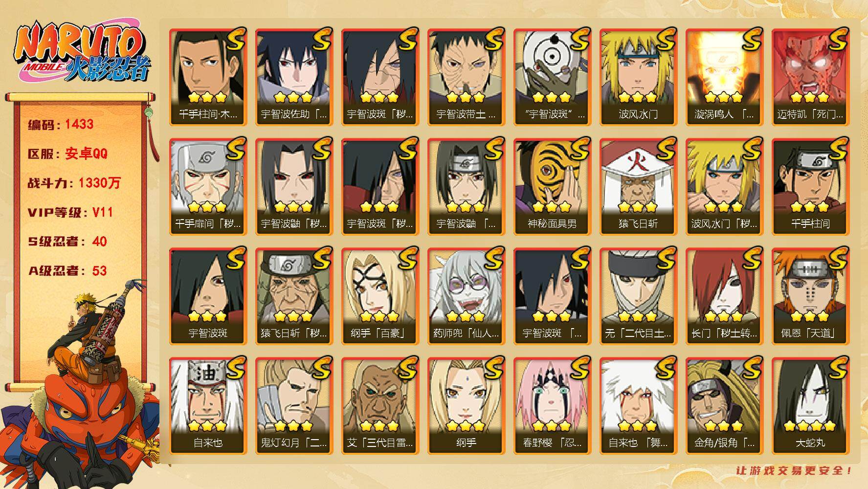
Task: Click the 猿飞日斩 Hokage hat portrait card
Action: [638, 186]
